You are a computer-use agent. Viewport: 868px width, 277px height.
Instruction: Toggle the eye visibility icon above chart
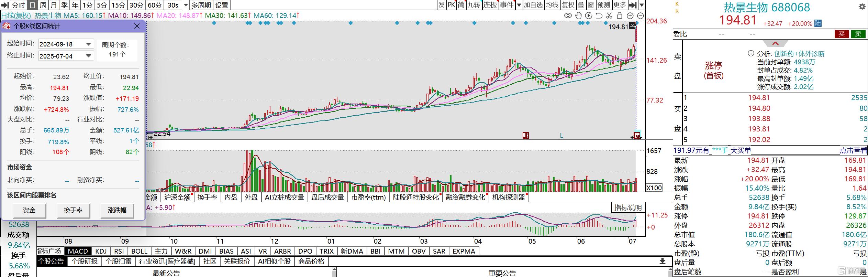[568, 15]
